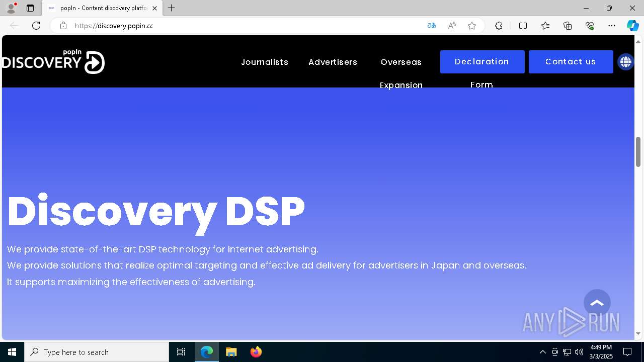The image size is (644, 362).
Task: Switch to Microsoft Edge on taskbar
Action: 207,352
